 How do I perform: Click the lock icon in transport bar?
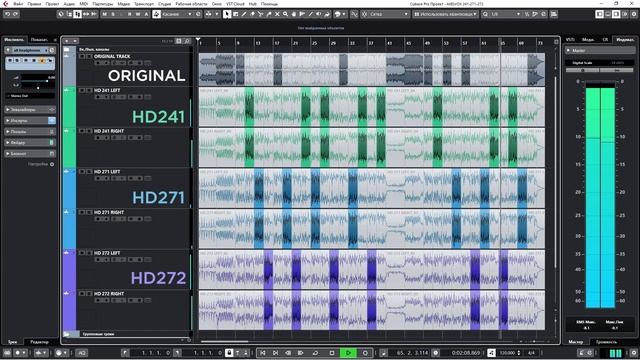pos(229,353)
